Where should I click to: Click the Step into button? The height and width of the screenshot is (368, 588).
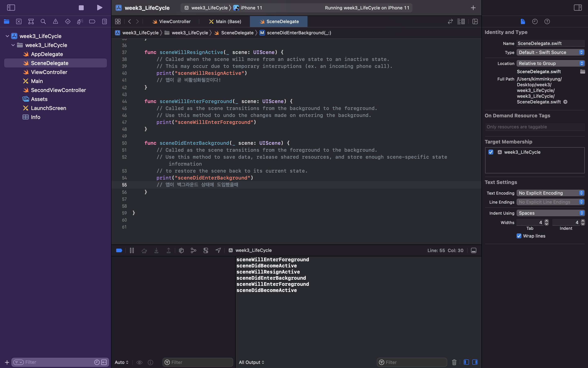pyautogui.click(x=156, y=250)
